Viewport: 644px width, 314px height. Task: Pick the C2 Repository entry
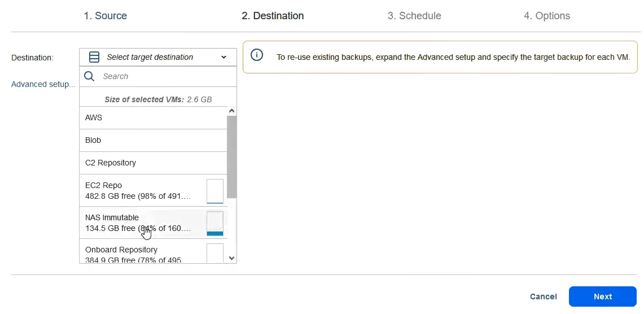[x=153, y=163]
